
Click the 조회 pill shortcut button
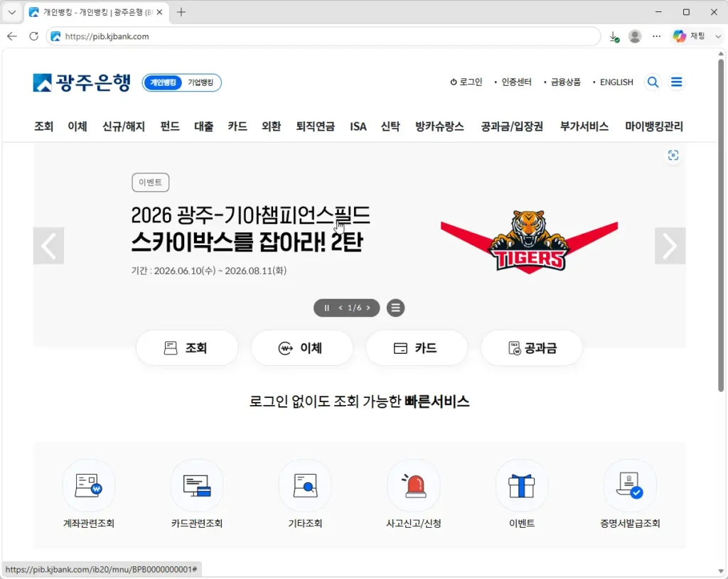tap(187, 348)
